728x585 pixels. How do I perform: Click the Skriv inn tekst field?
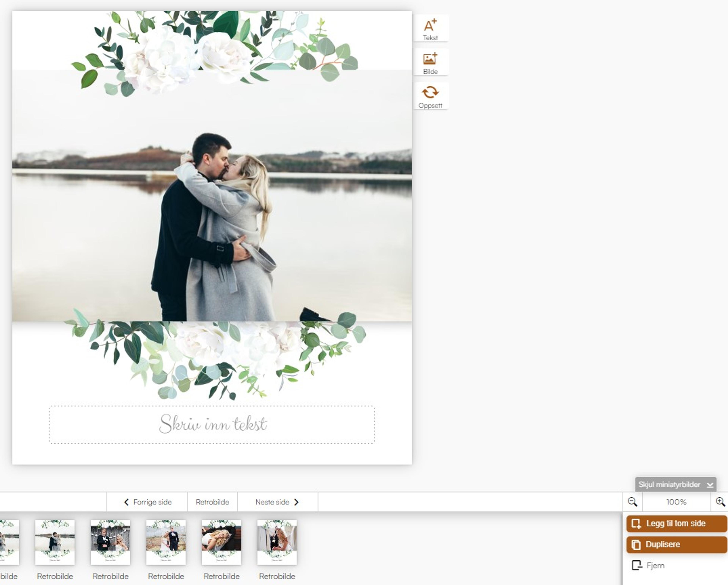pyautogui.click(x=212, y=424)
